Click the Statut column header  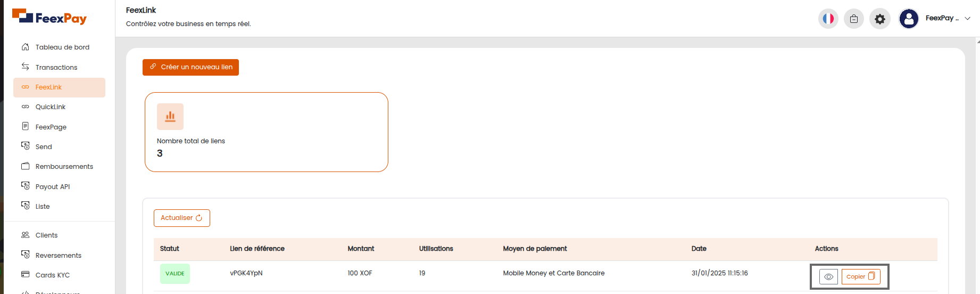point(170,249)
